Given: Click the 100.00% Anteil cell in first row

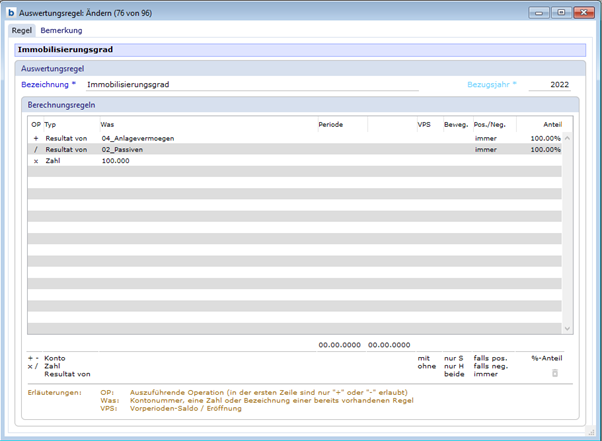Looking at the screenshot, I should (x=545, y=138).
